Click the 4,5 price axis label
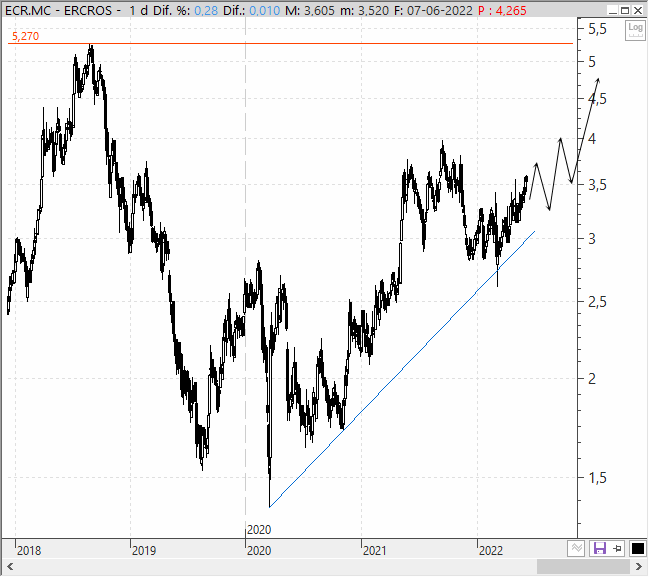Screen dimensions: 649x577 click(x=597, y=99)
